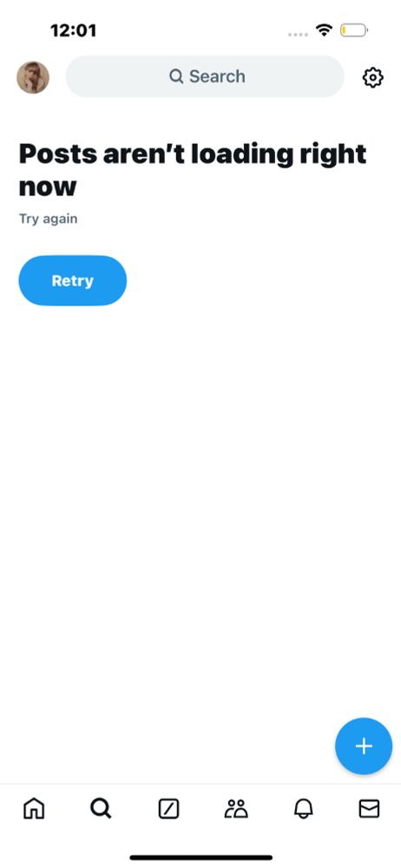The width and height of the screenshot is (401, 868).
Task: Open the profile avatar menu
Action: pos(33,77)
